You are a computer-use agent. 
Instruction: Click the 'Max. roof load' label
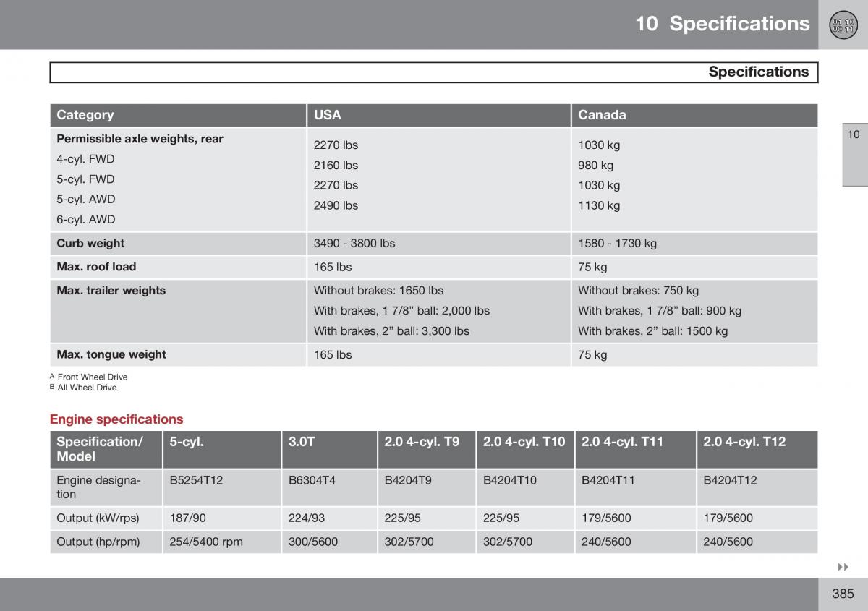pyautogui.click(x=96, y=267)
